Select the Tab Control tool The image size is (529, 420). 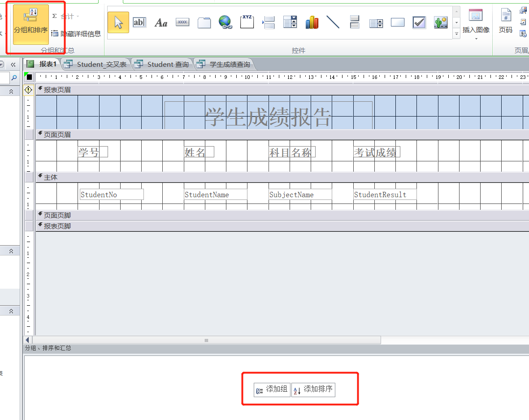pos(204,22)
